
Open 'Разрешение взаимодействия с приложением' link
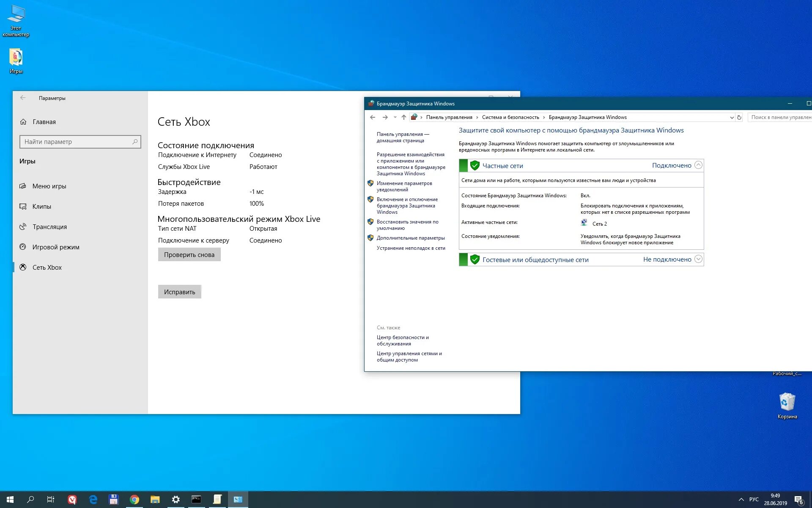[411, 164]
